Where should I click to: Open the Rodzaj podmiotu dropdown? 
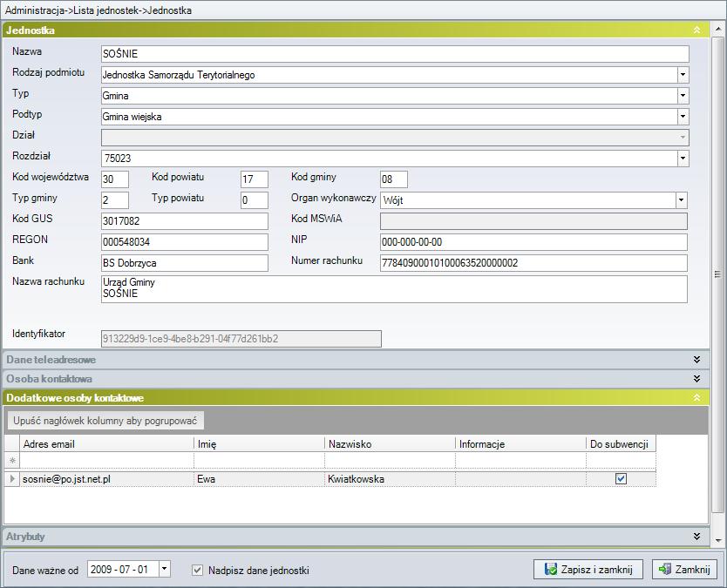pos(683,75)
